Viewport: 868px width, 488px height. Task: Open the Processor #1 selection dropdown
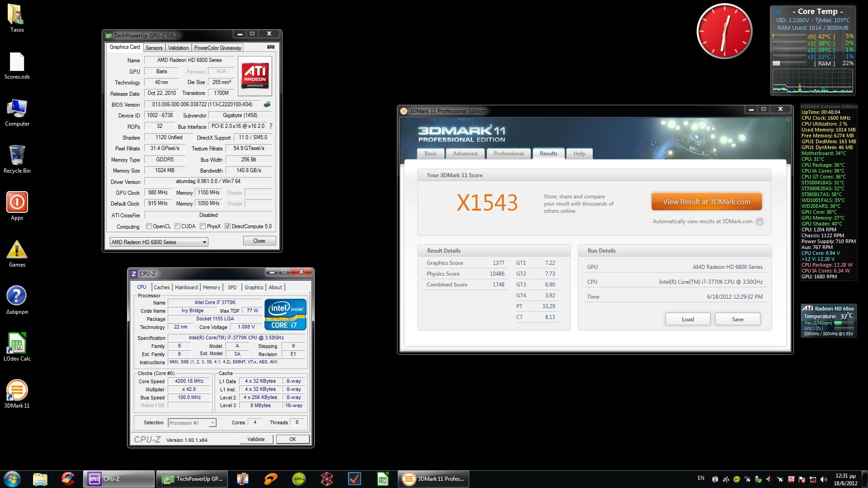192,423
